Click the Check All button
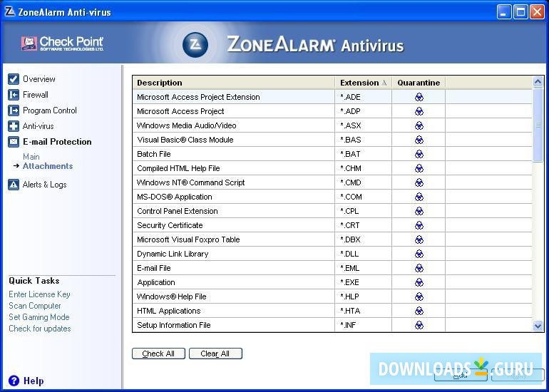Viewport: 549px width, 392px height. 158,354
